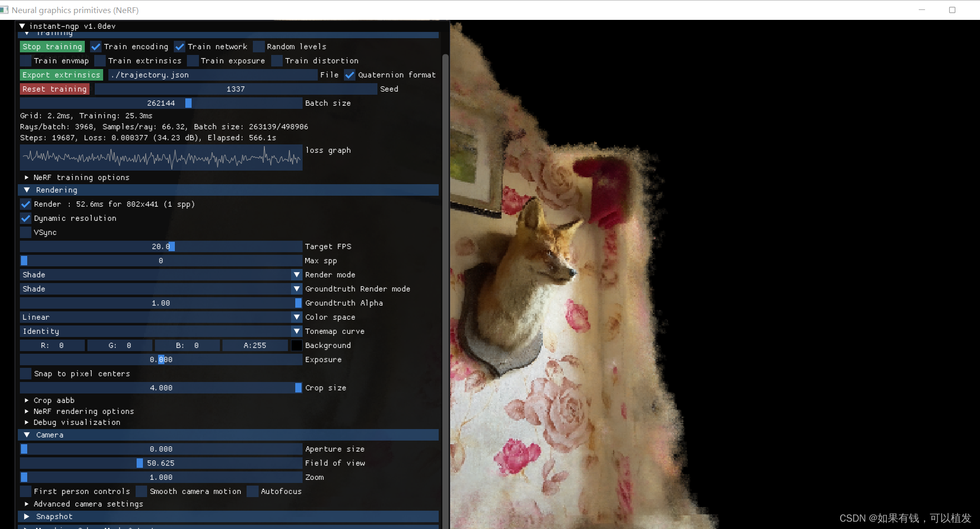Enable the Train extrinsics checkbox
The width and height of the screenshot is (980, 529).
pos(100,61)
